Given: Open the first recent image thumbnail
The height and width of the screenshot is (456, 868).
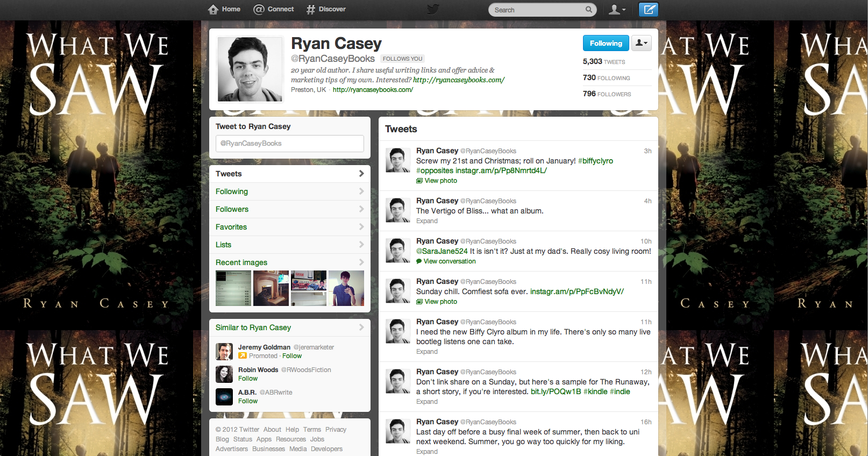Looking at the screenshot, I should pyautogui.click(x=233, y=288).
